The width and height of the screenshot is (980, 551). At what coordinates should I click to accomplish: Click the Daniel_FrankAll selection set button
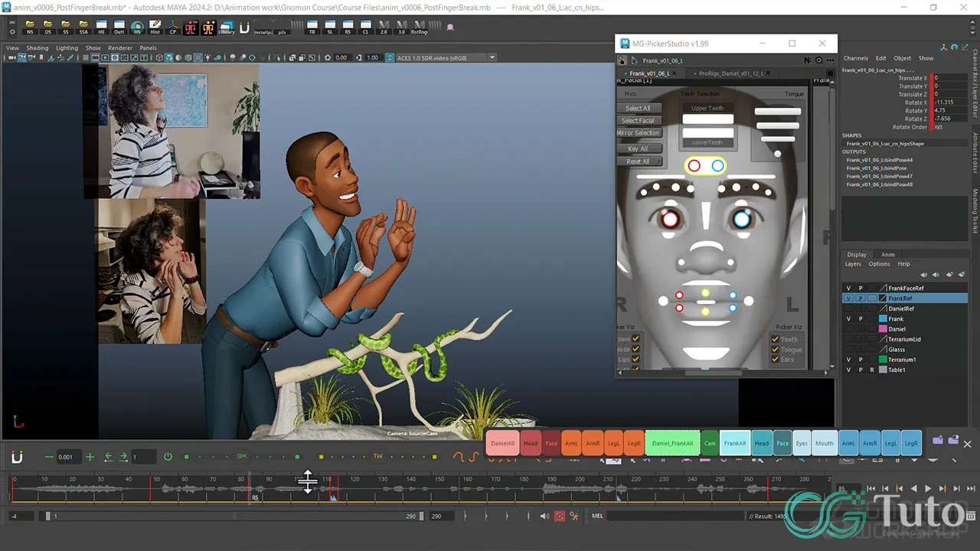click(x=672, y=443)
